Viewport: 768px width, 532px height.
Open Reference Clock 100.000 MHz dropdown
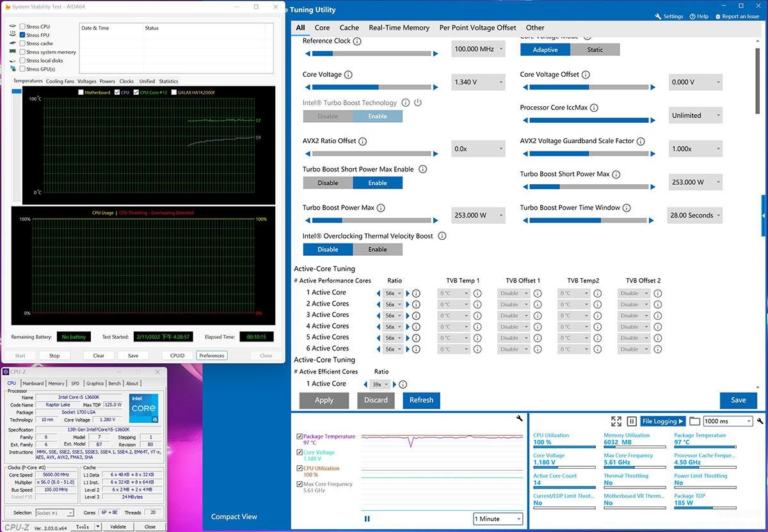pyautogui.click(x=478, y=49)
